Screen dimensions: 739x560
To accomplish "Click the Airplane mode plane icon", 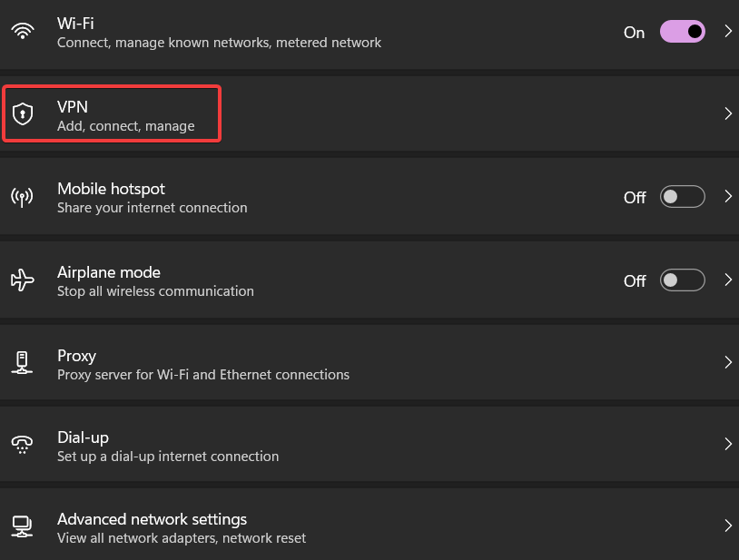I will pyautogui.click(x=22, y=280).
